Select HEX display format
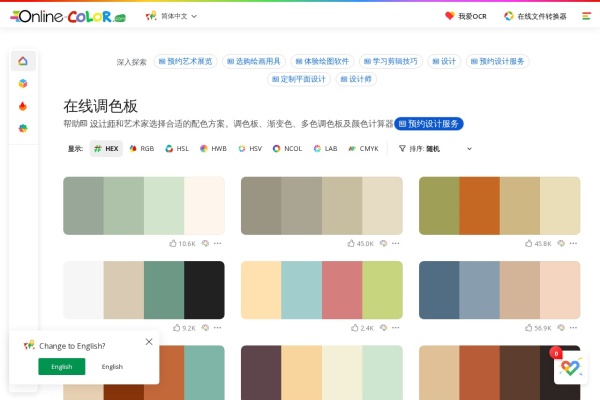This screenshot has width=600, height=400. click(x=106, y=149)
